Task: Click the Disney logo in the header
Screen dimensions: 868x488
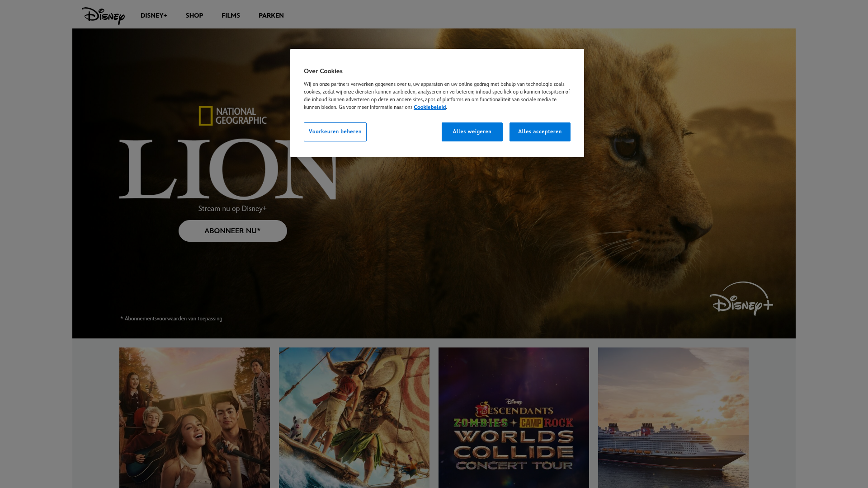Action: (x=103, y=16)
